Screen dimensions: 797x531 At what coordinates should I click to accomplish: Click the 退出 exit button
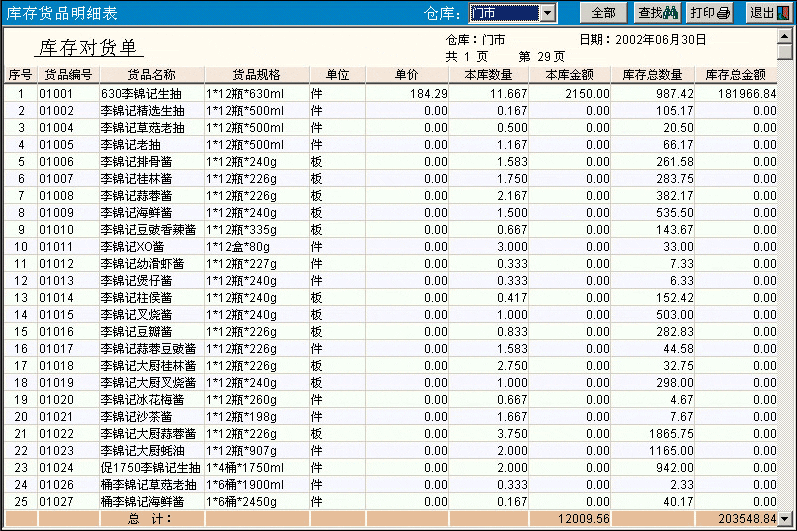770,13
